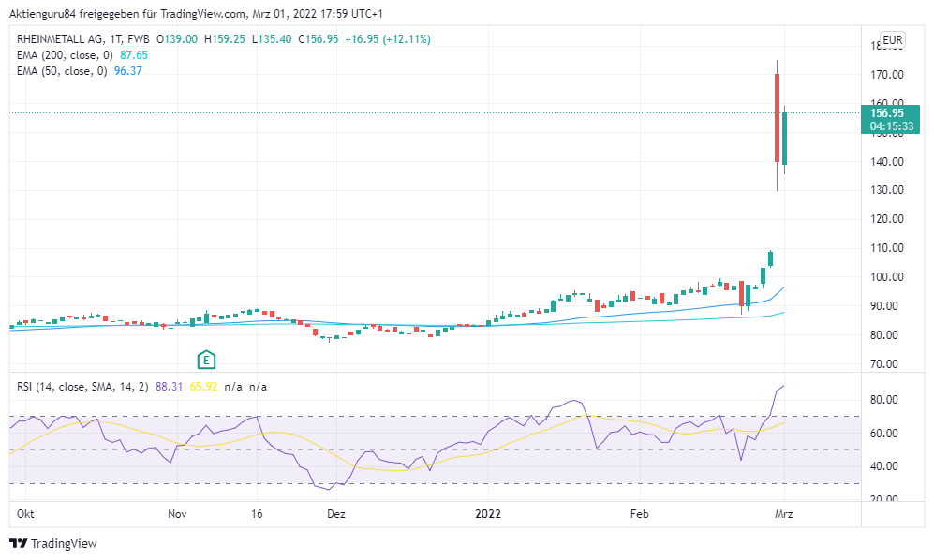The width and height of the screenshot is (934, 560).
Task: Click the open price O139.00
Action: [177, 39]
